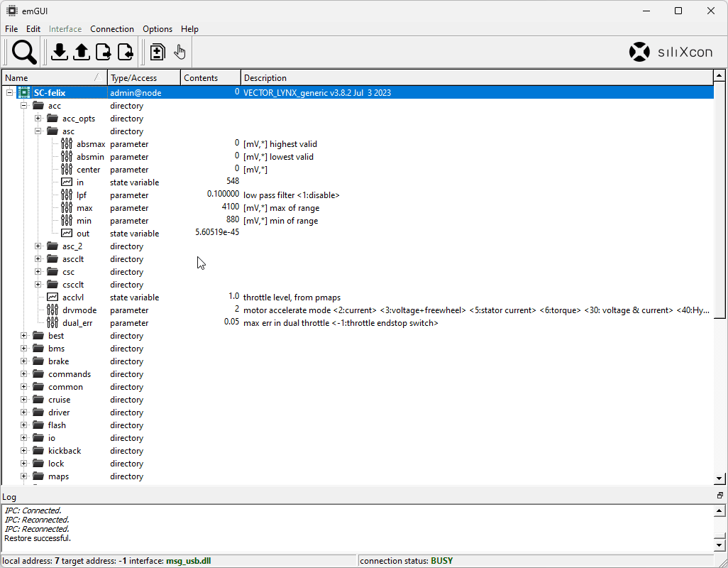The image size is (728, 568).
Task: Open the Help menu
Action: pos(189,29)
